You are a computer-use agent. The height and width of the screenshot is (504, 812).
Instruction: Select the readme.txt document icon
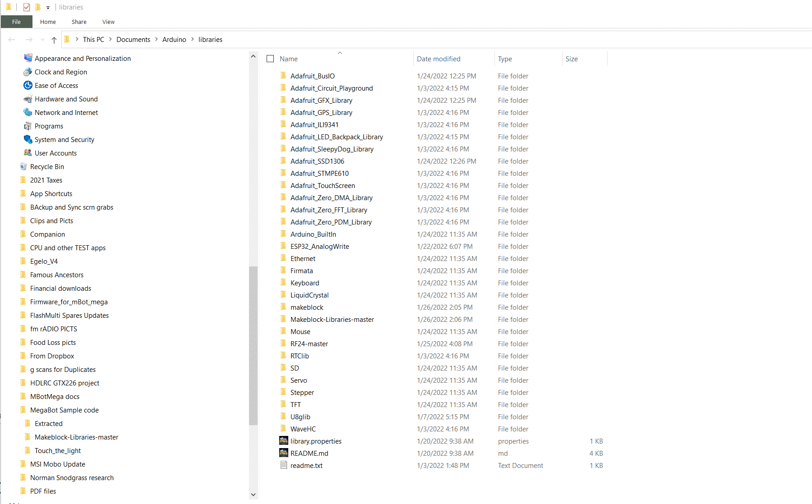tap(283, 465)
